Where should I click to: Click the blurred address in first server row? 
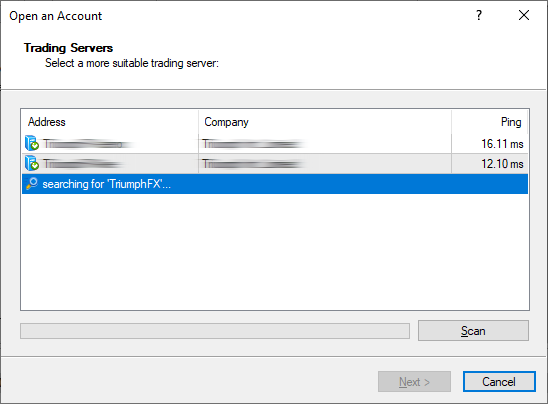click(x=86, y=144)
